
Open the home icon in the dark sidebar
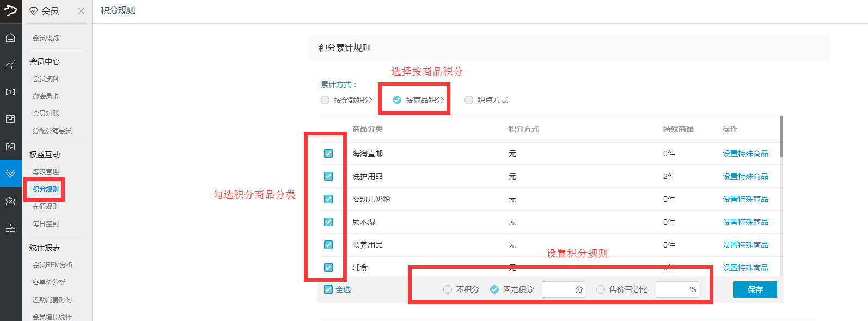coord(10,38)
